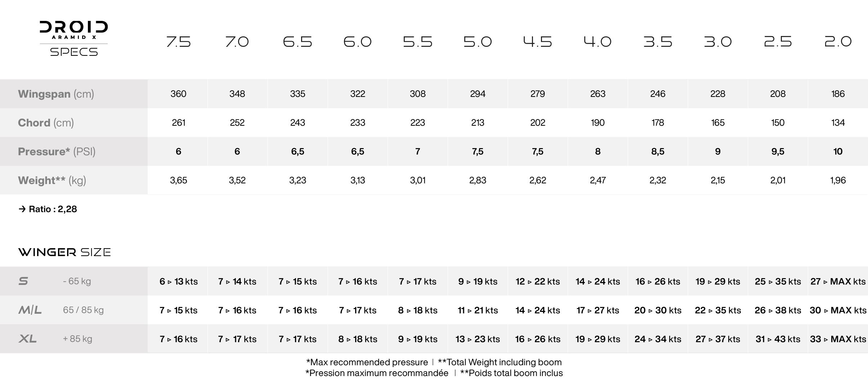Click the Wingspan (cm) row label

tap(56, 94)
